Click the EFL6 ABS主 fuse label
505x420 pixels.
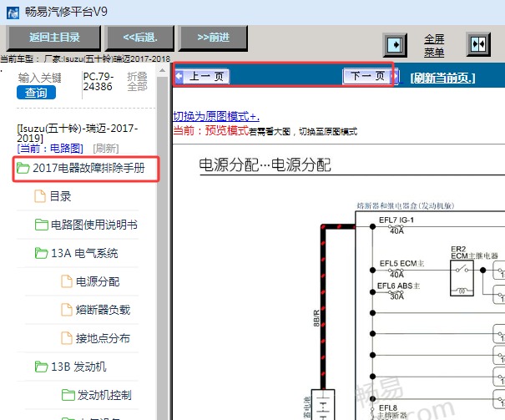[398, 286]
